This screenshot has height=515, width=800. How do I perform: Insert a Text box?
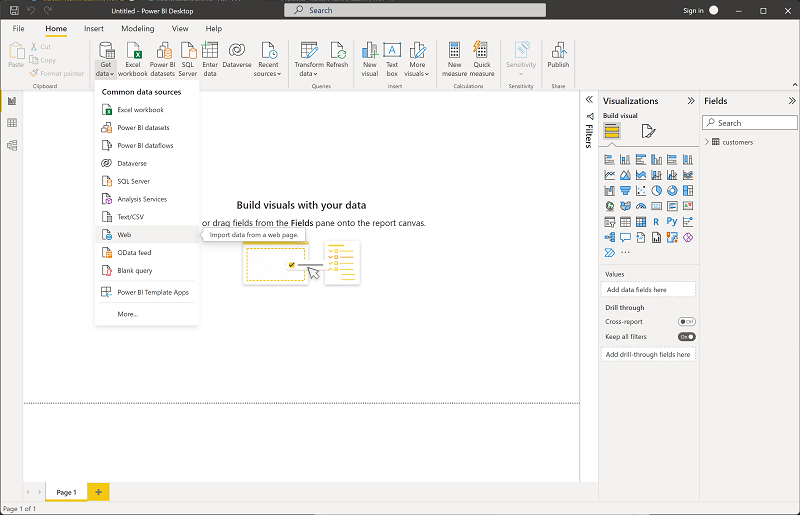pos(392,59)
